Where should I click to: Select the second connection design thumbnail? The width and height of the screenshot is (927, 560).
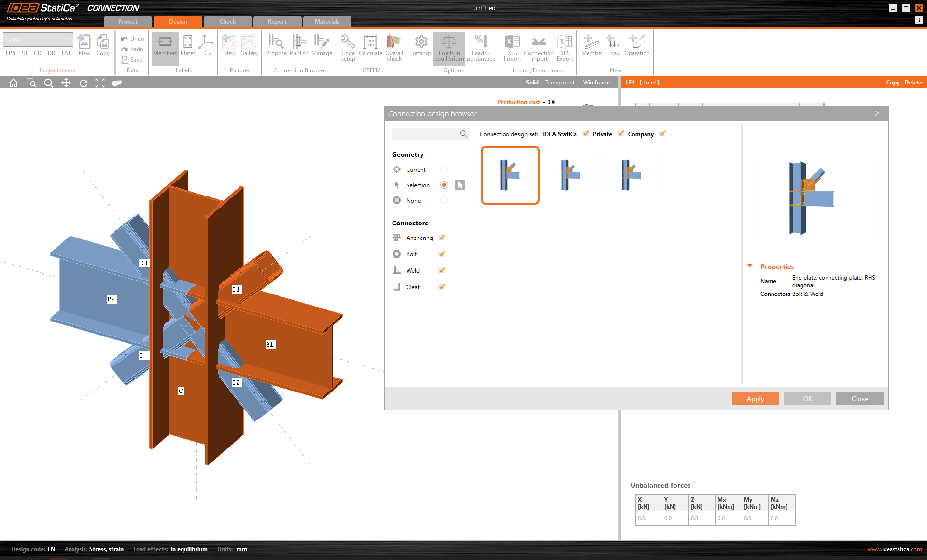pyautogui.click(x=571, y=175)
